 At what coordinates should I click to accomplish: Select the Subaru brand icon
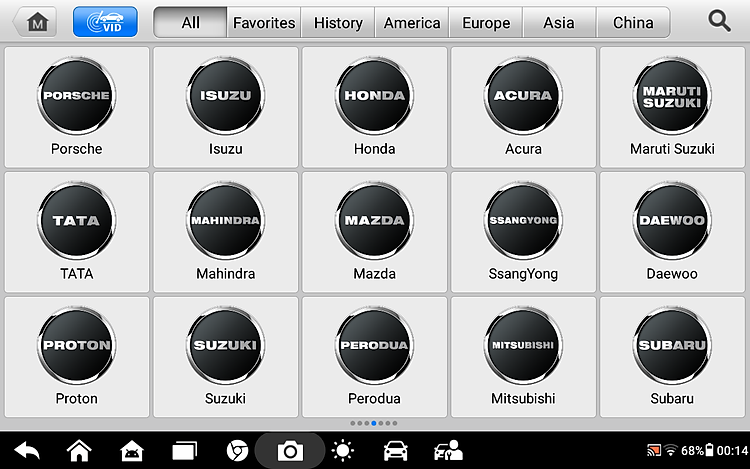coord(672,357)
